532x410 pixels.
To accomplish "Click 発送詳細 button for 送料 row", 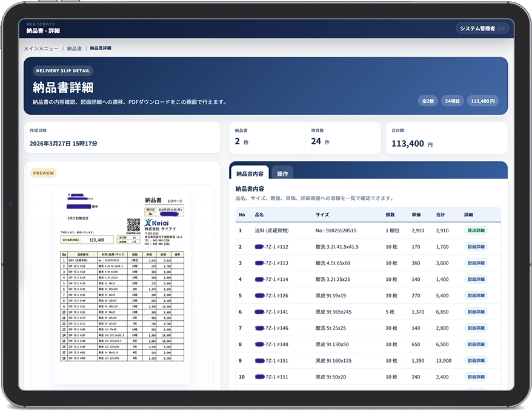I will (476, 230).
